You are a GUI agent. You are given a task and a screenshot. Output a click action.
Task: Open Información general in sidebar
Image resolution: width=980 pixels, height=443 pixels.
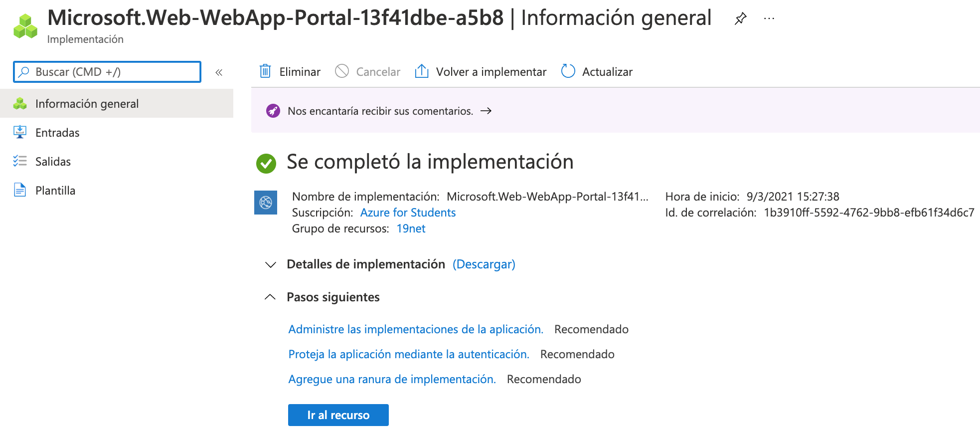[x=117, y=103]
